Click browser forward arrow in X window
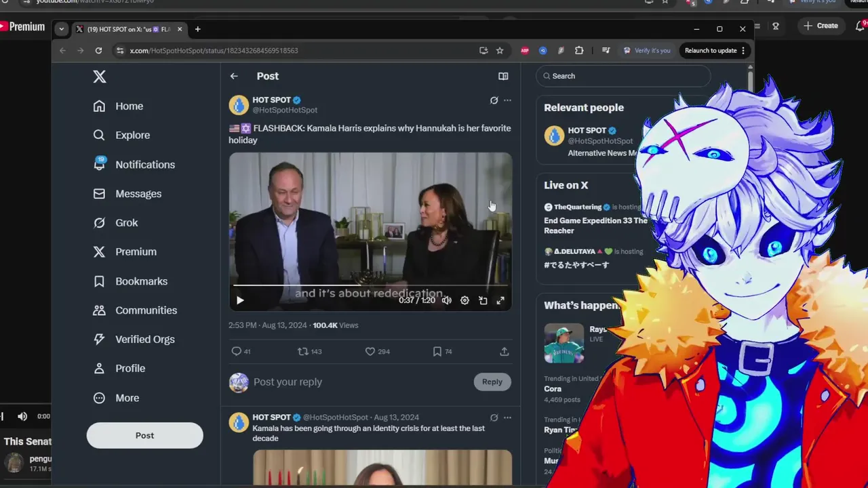Viewport: 868px width, 488px height. pos(80,50)
